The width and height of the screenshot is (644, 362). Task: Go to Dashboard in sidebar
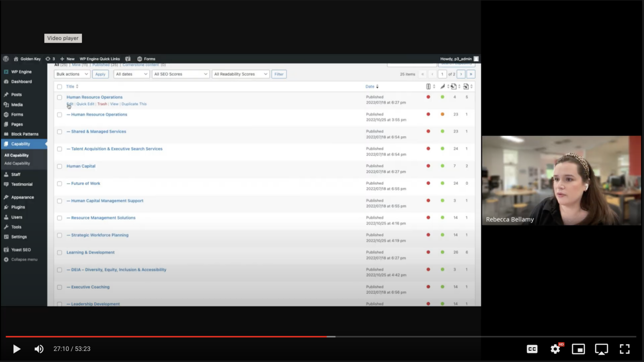pos(21,81)
